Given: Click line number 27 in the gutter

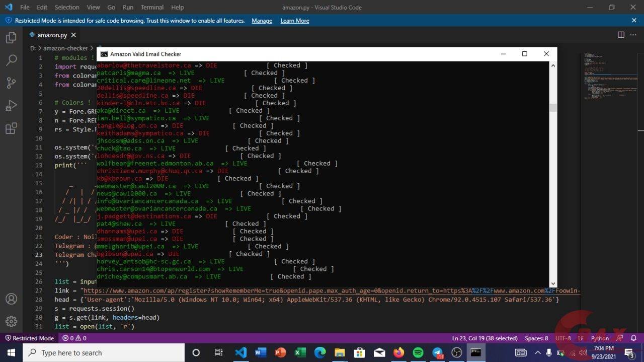Looking at the screenshot, I should tap(39, 291).
